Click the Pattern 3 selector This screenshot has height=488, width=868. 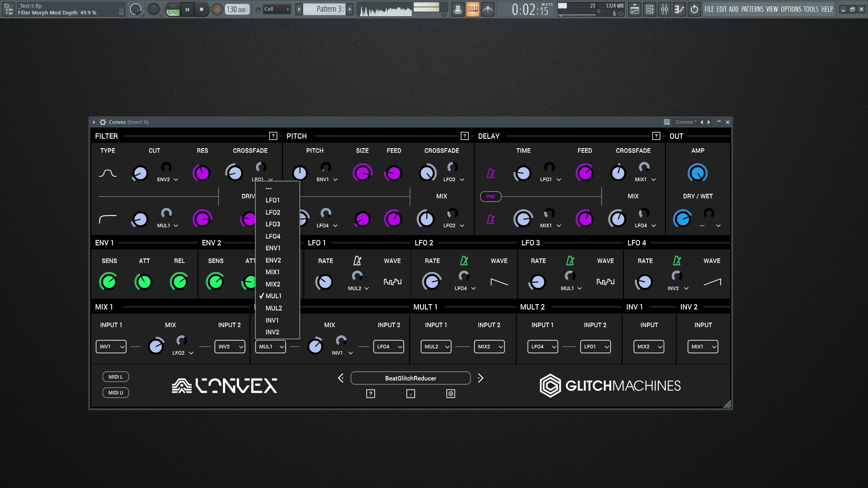point(324,9)
